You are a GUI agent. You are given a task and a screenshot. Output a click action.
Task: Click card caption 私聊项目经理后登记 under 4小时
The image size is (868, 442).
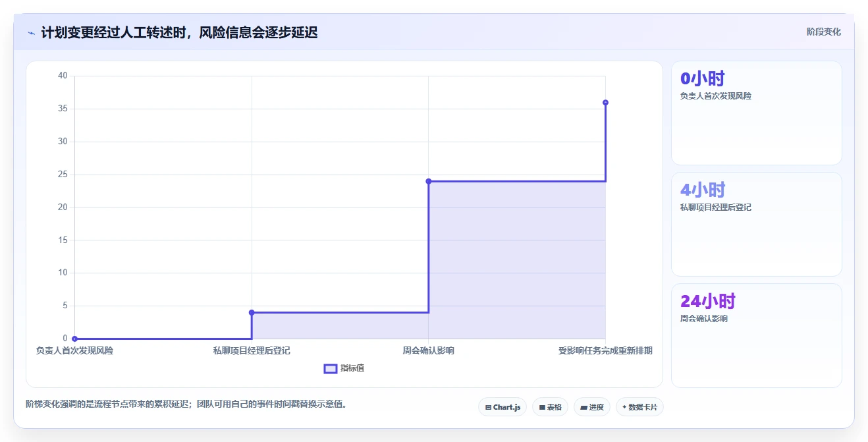(x=716, y=207)
